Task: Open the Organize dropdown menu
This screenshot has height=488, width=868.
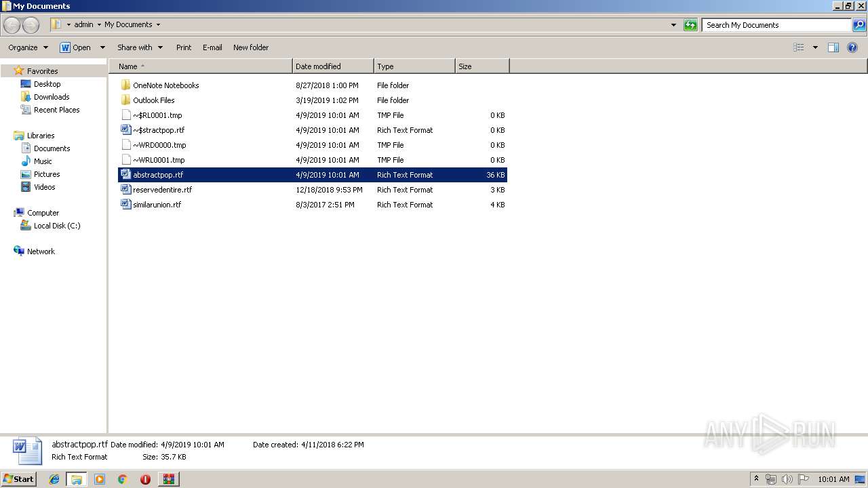Action: [x=28, y=47]
